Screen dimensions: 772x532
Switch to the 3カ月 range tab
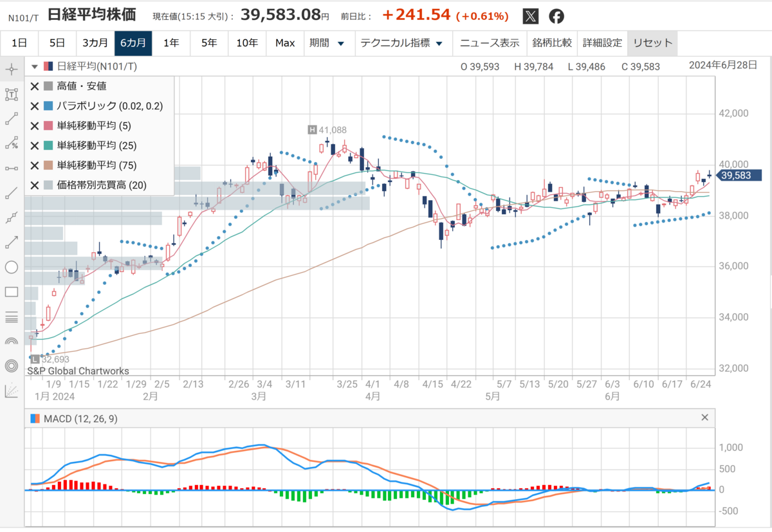pyautogui.click(x=95, y=43)
